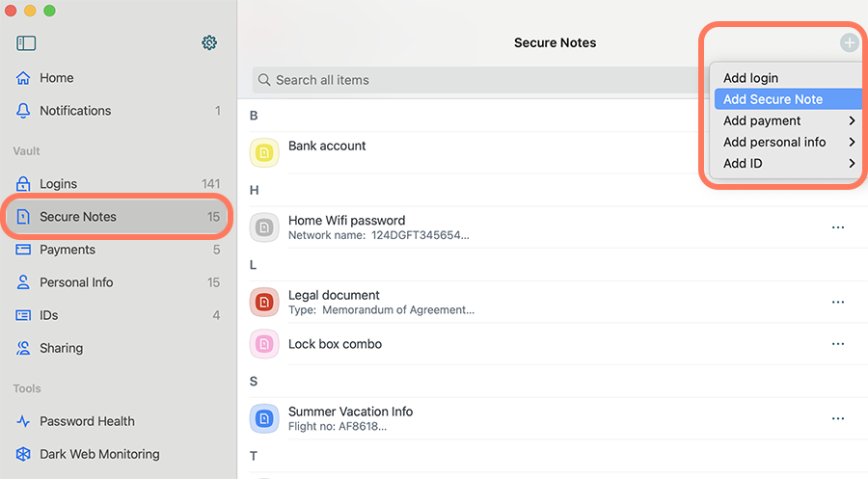The image size is (868, 479).
Task: Open the Notifications section
Action: 118,111
